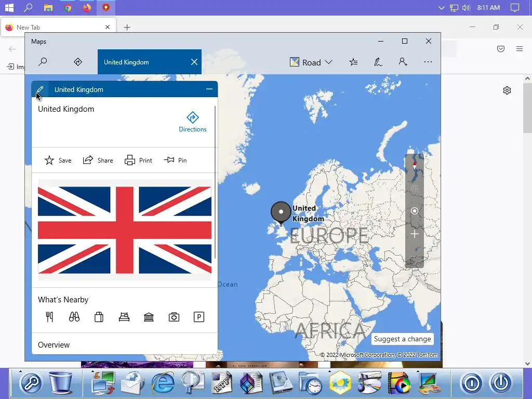Get Directions to United Kingdom
Image resolution: width=532 pixels, height=399 pixels.
pos(192,122)
